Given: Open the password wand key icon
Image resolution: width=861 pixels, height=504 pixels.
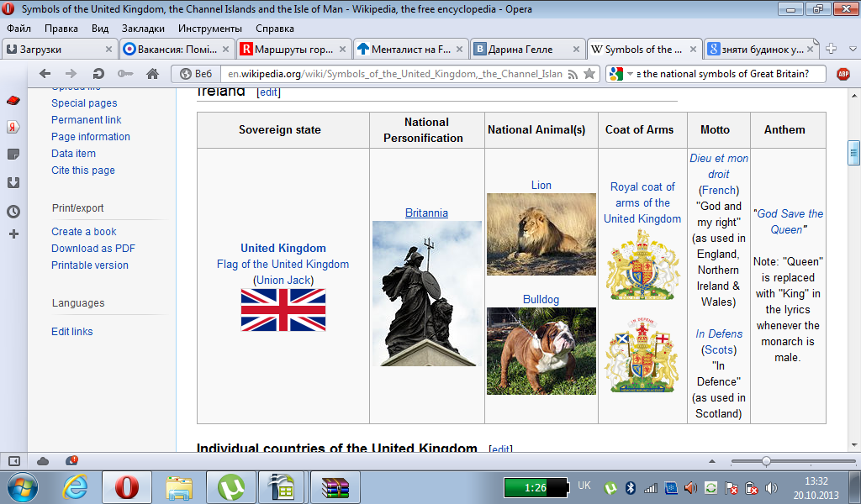Looking at the screenshot, I should coord(125,73).
